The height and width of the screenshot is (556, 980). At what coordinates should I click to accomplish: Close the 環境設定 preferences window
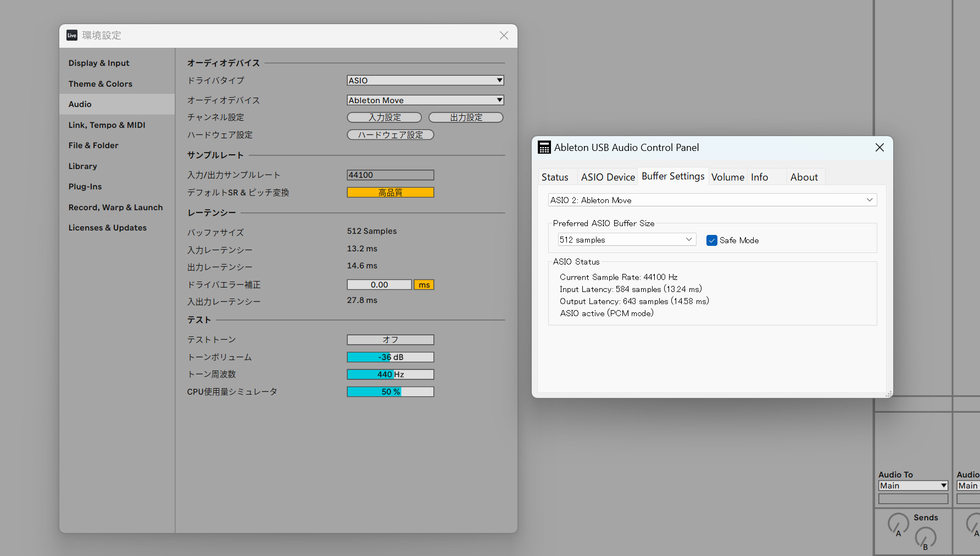click(x=504, y=35)
